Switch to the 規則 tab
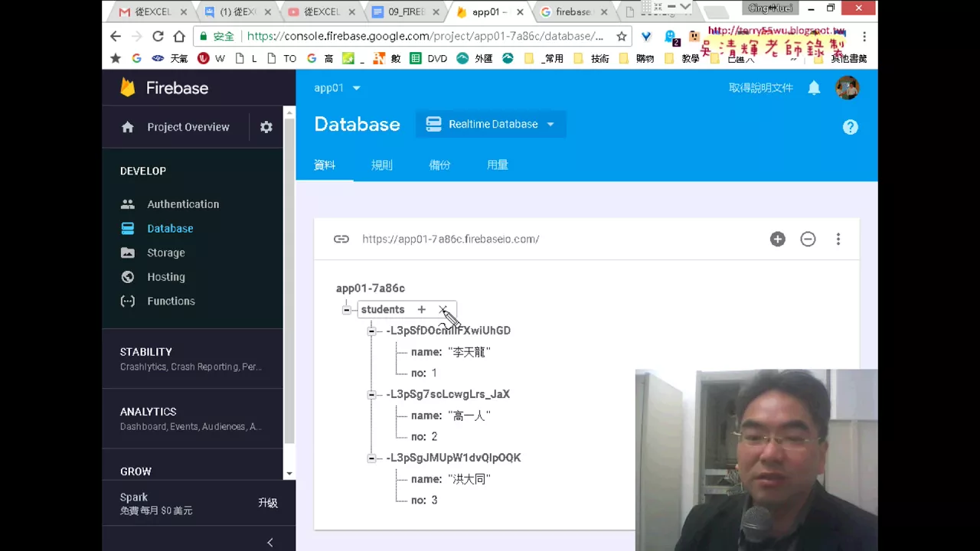Screen dimensions: 980x551 [382, 165]
